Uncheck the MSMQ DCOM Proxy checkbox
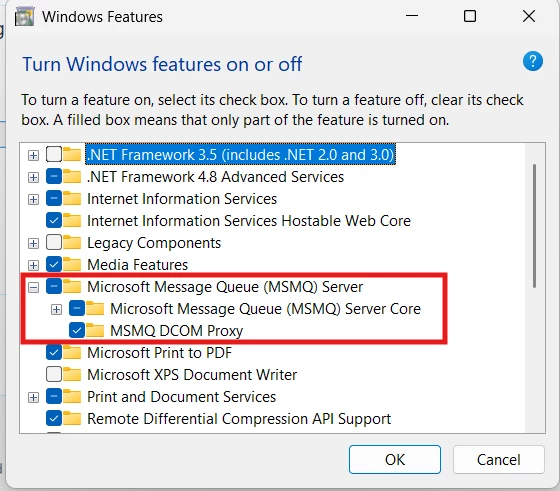 point(77,331)
